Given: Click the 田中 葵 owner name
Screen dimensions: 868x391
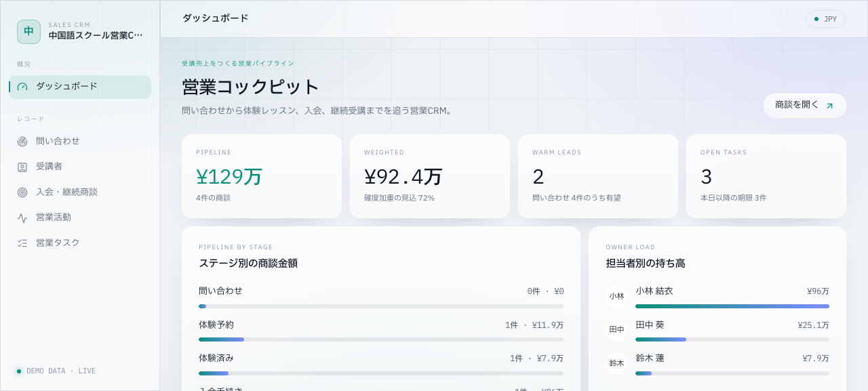Looking at the screenshot, I should click(x=650, y=325).
